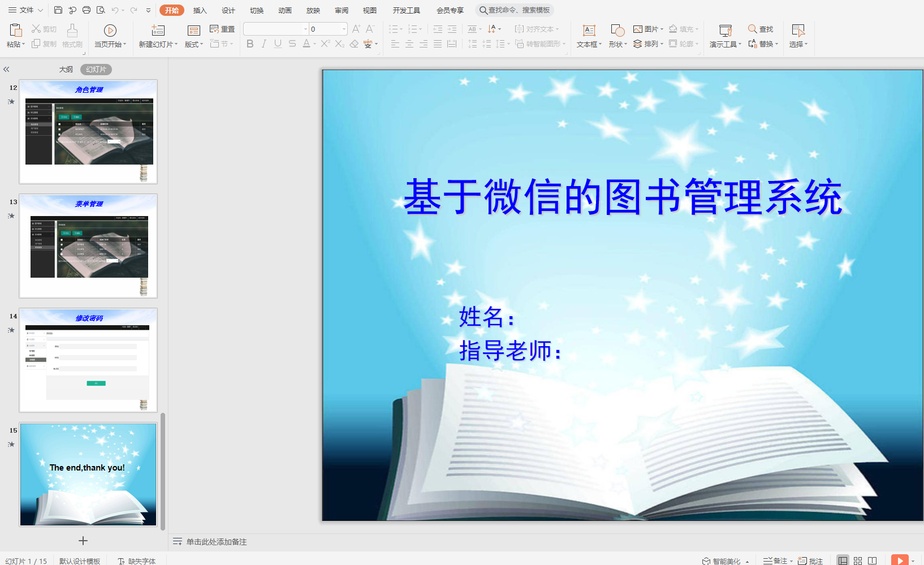Open the font name dropdown
924x565 pixels.
pos(305,29)
